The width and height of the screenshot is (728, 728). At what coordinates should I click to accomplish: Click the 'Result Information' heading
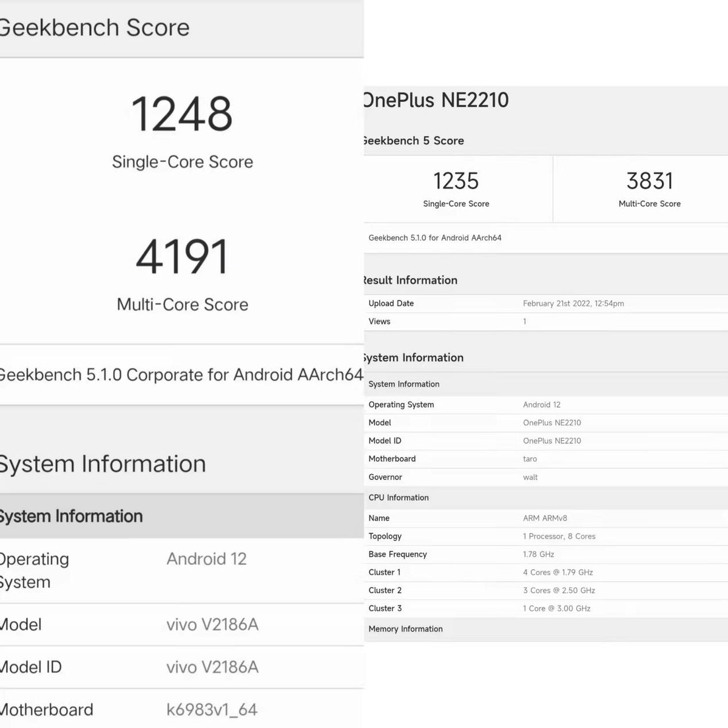(x=411, y=280)
